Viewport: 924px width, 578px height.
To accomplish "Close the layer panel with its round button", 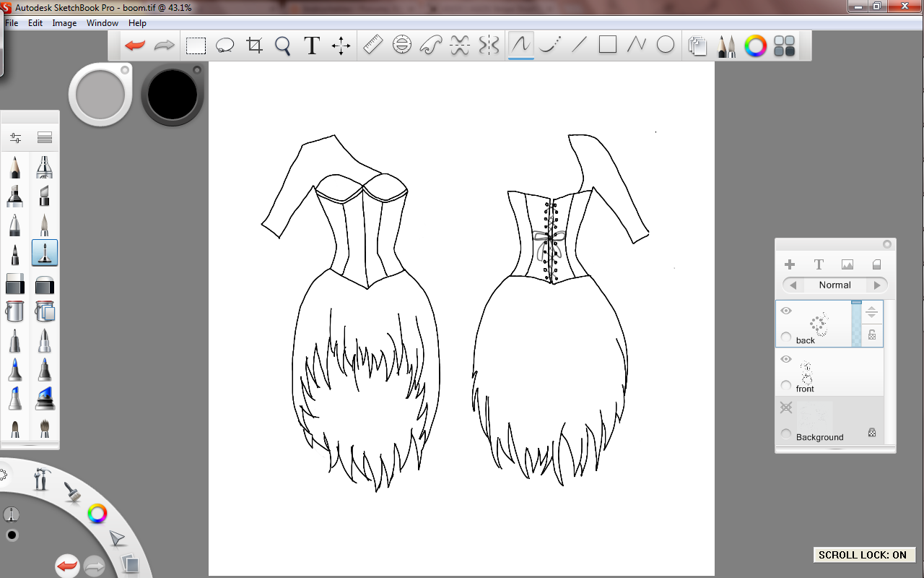I will coord(887,245).
